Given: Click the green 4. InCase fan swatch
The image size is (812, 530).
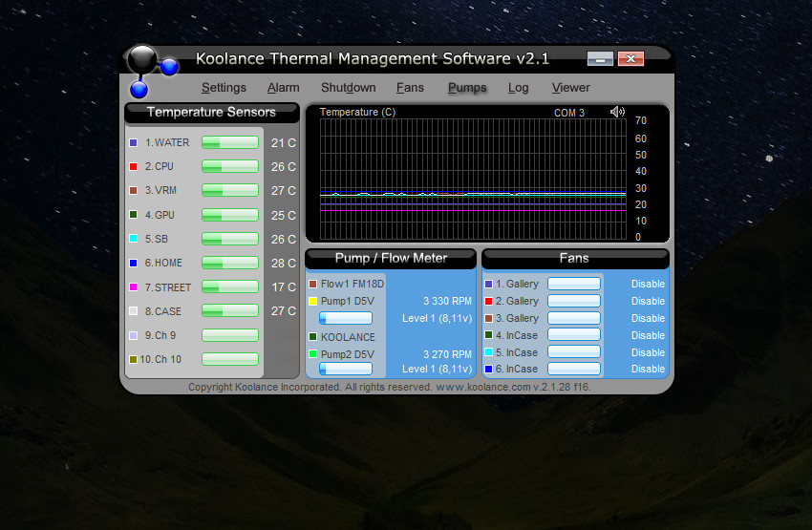Looking at the screenshot, I should pyautogui.click(x=488, y=335).
